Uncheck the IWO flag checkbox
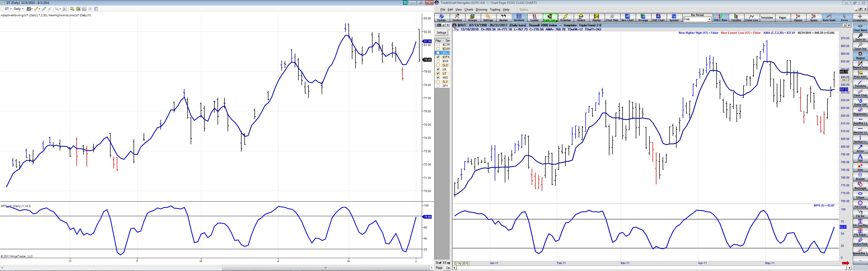This screenshot has width=868, height=271. click(438, 77)
